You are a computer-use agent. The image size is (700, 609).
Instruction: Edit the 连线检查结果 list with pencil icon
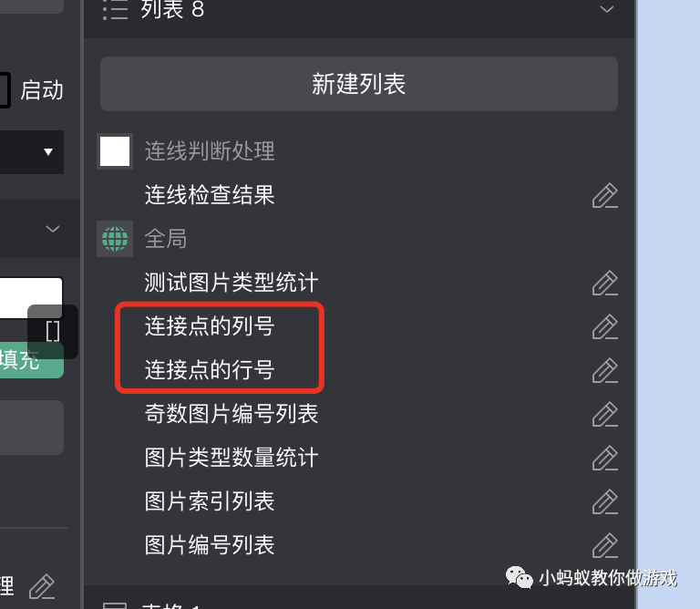pyautogui.click(x=605, y=196)
